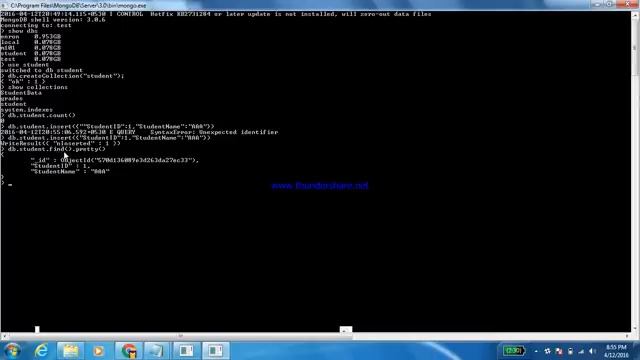Click the 'db.student.count()' command line
The image size is (640, 360).
[x=38, y=116]
